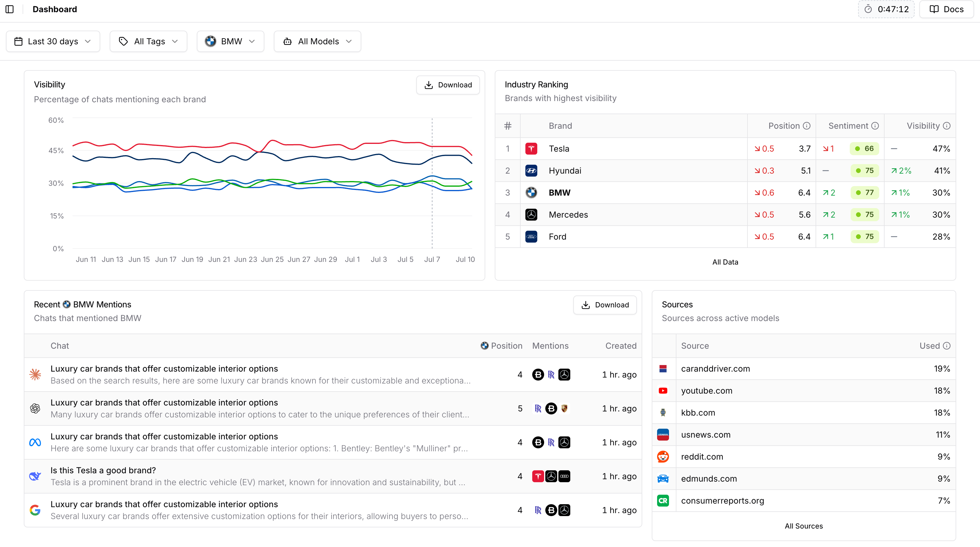Open the Docs page
The image size is (980, 547).
click(946, 9)
